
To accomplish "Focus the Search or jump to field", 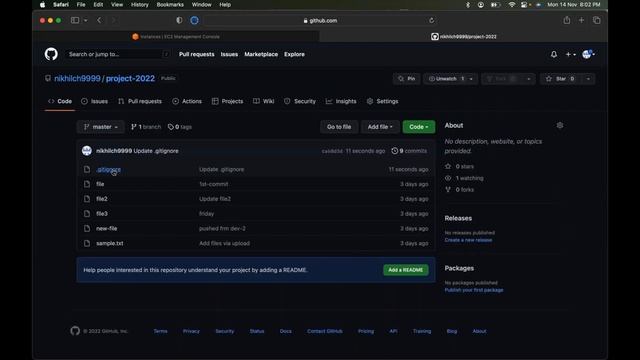I will 118,54.
